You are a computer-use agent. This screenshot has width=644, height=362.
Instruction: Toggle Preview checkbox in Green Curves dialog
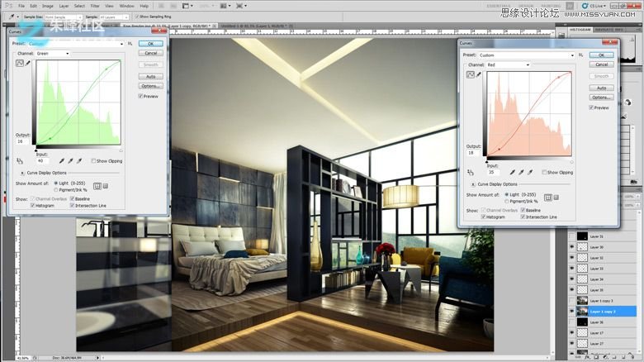pos(140,96)
